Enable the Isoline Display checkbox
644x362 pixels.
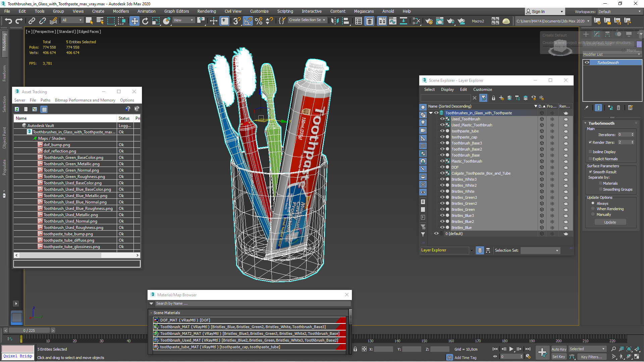590,152
